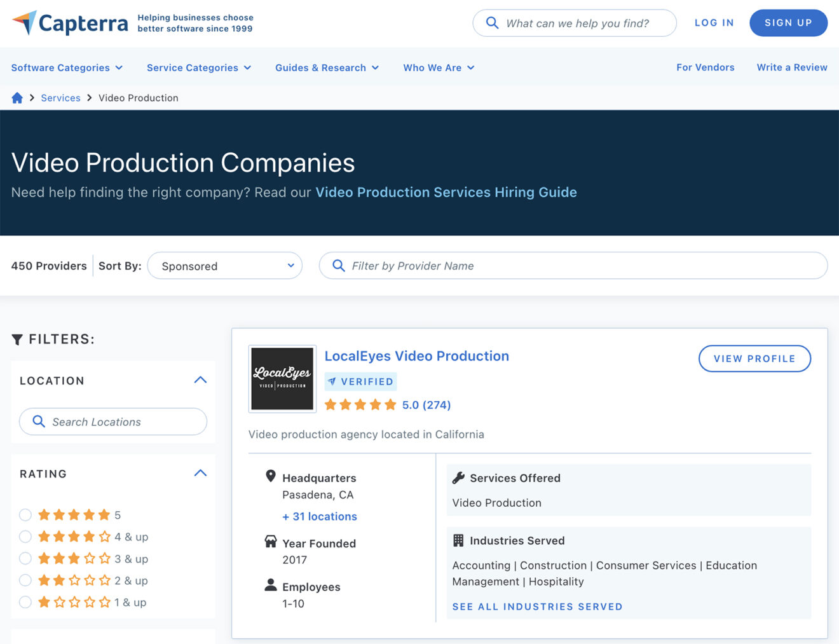Click the 450 Providers count text
The height and width of the screenshot is (644, 839).
pos(49,266)
